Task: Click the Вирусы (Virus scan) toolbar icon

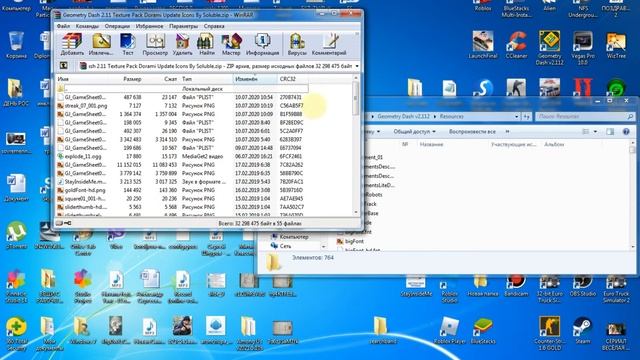Action: [x=297, y=44]
